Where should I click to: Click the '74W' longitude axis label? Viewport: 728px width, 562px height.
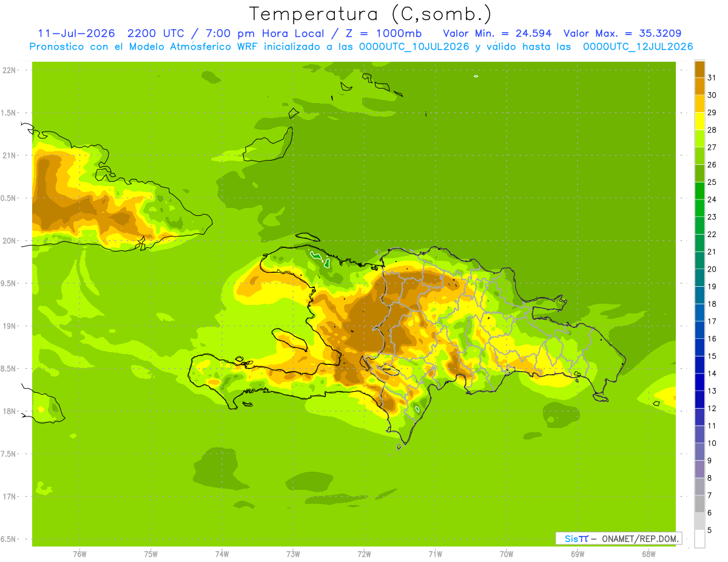click(x=222, y=554)
